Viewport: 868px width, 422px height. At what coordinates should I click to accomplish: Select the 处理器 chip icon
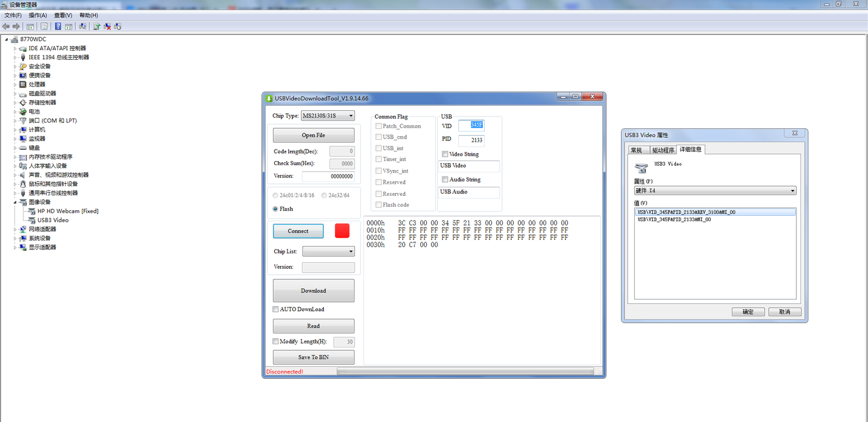coord(23,84)
